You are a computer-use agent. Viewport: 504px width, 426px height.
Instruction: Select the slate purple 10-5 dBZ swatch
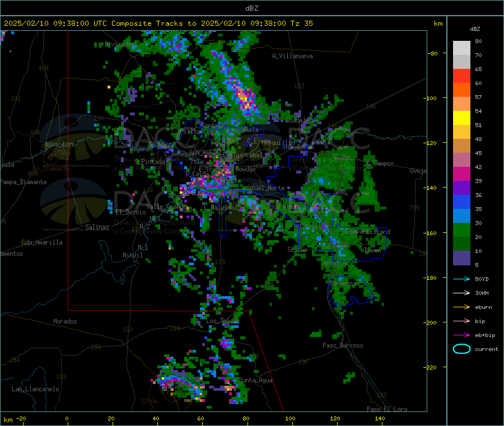click(461, 258)
